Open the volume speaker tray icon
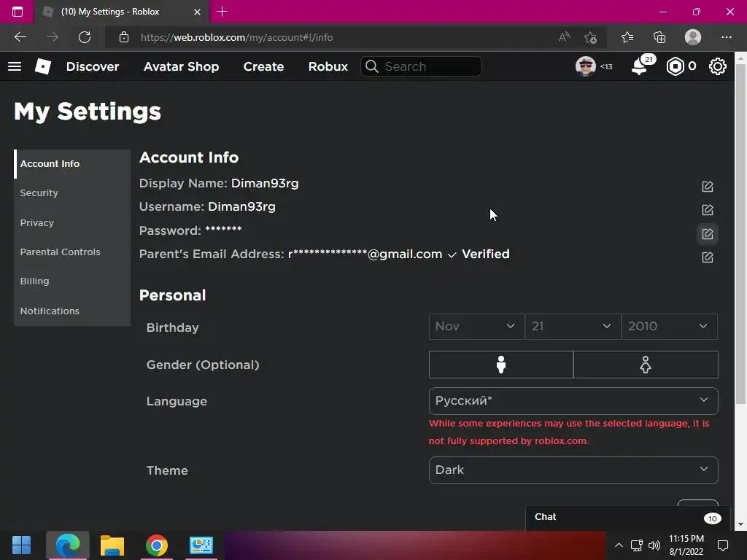The width and height of the screenshot is (747, 560). (654, 545)
